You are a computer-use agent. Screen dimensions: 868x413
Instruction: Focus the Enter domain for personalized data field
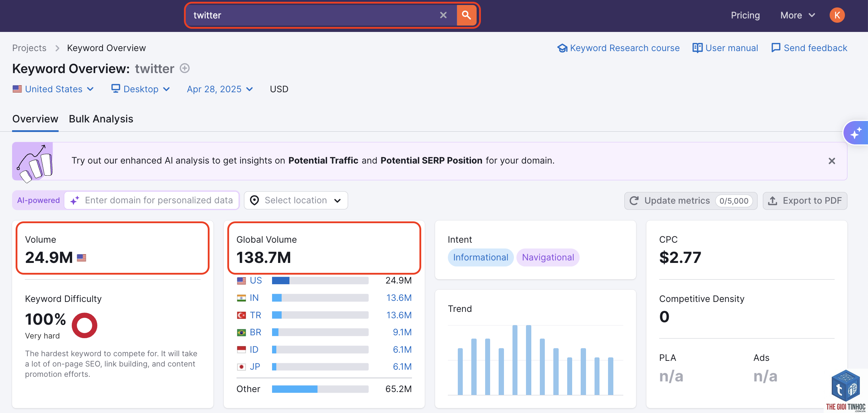(152, 200)
